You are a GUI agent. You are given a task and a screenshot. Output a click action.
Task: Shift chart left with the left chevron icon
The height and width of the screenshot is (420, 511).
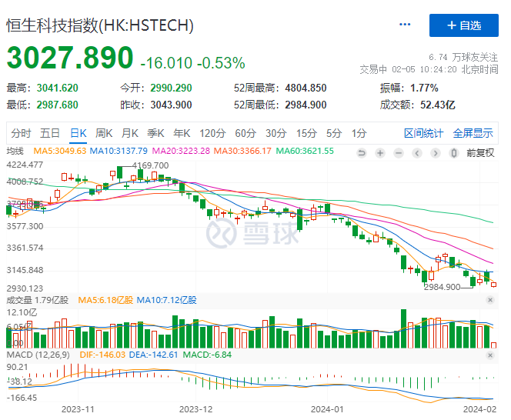point(417,153)
